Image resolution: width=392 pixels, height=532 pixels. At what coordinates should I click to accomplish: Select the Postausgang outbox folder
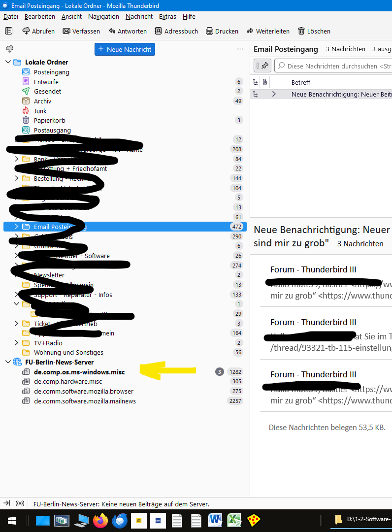[125, 130]
